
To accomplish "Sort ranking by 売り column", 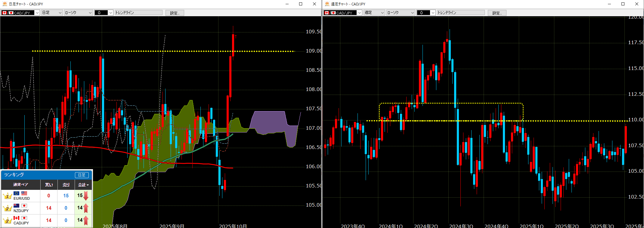I will (x=66, y=185).
